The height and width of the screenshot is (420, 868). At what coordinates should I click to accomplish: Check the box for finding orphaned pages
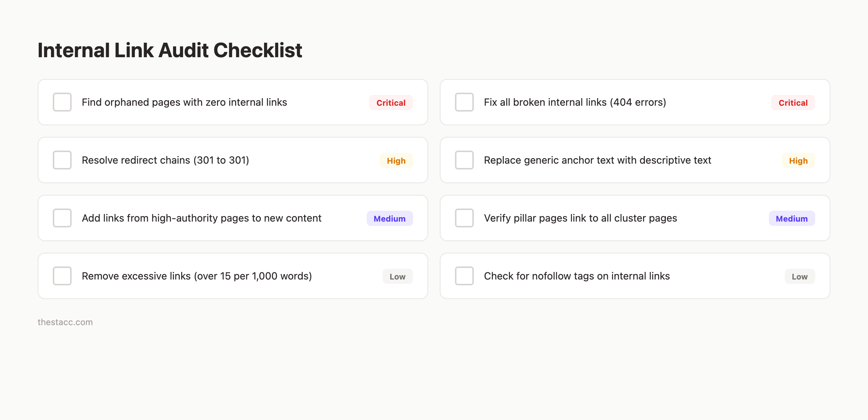point(61,102)
